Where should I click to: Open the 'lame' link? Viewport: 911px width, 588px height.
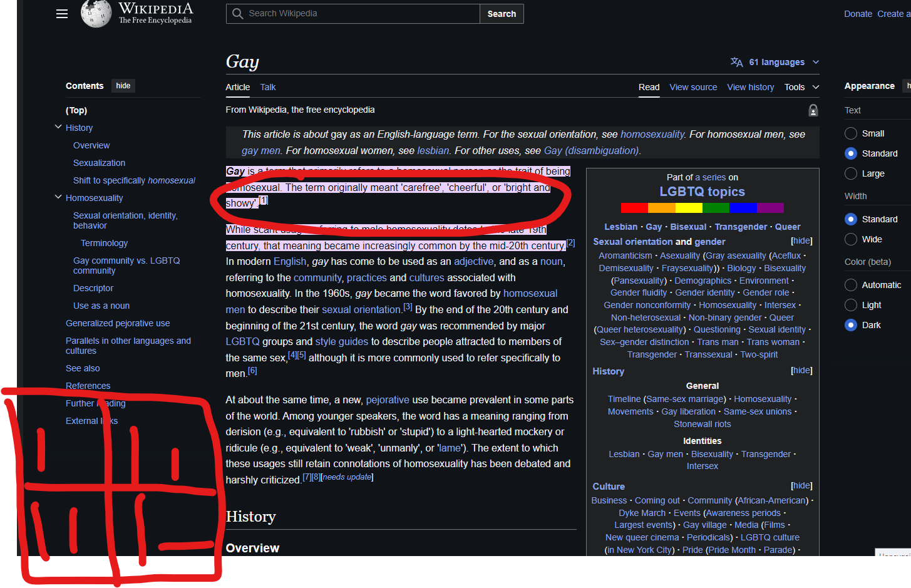coord(450,448)
